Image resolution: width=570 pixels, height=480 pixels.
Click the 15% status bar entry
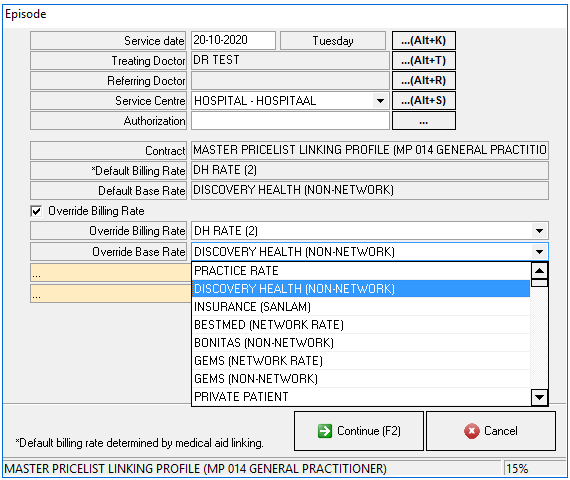click(x=534, y=469)
